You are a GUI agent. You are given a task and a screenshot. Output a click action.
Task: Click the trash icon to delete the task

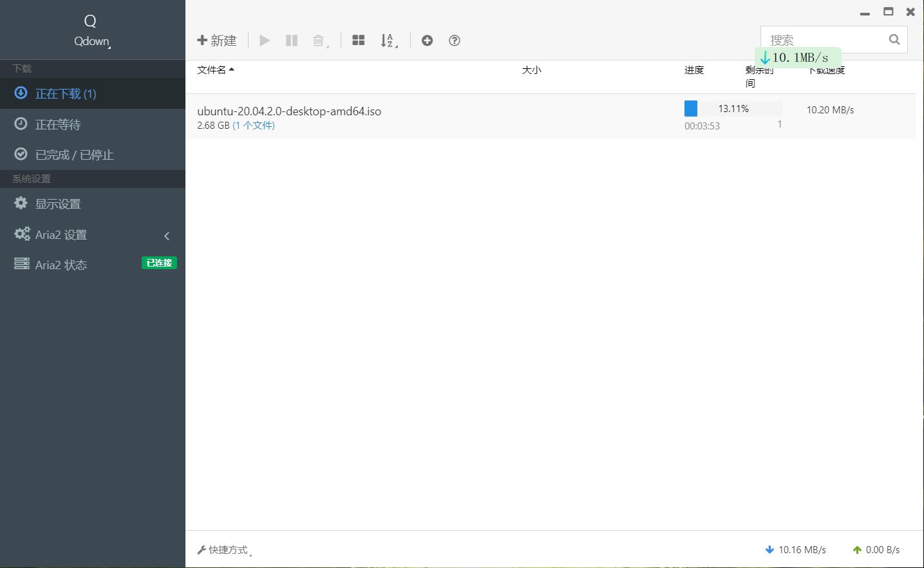click(319, 40)
